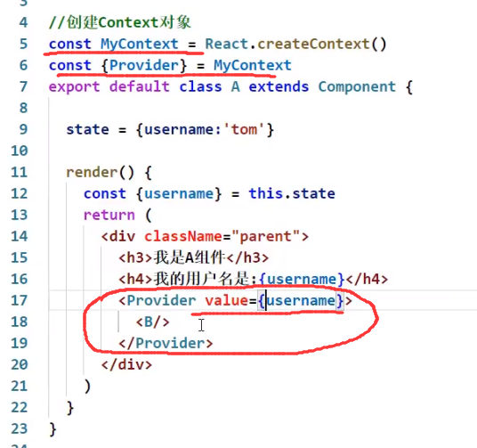
Task: Click the createContext function call
Action: click(x=313, y=44)
